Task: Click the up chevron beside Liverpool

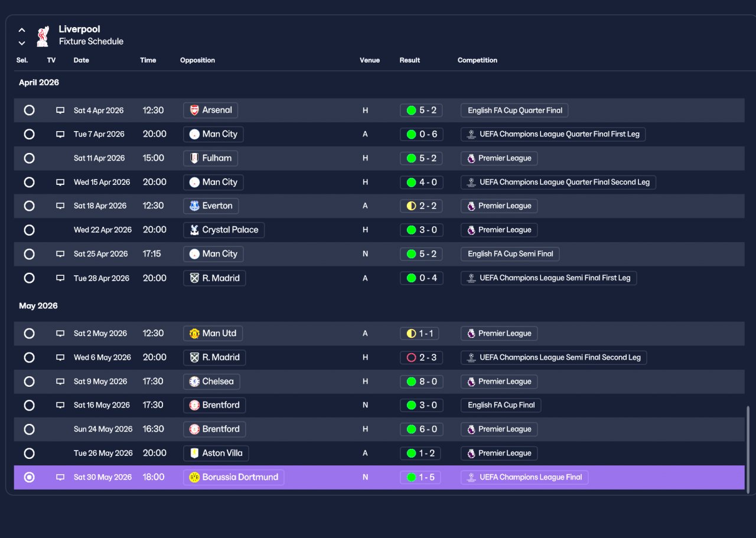Action: pos(22,30)
